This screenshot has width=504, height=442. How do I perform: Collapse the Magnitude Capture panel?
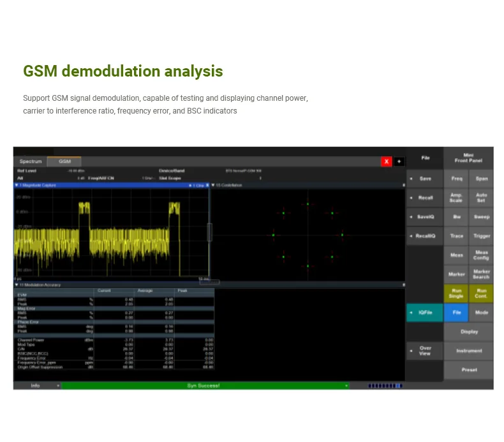coord(17,185)
